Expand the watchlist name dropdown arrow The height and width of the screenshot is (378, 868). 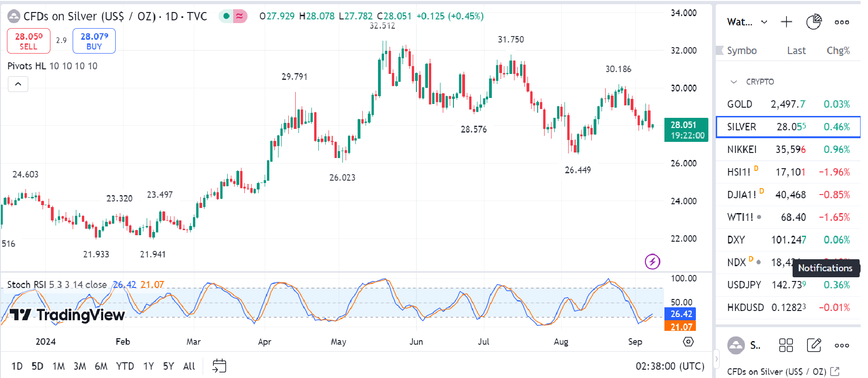(764, 22)
